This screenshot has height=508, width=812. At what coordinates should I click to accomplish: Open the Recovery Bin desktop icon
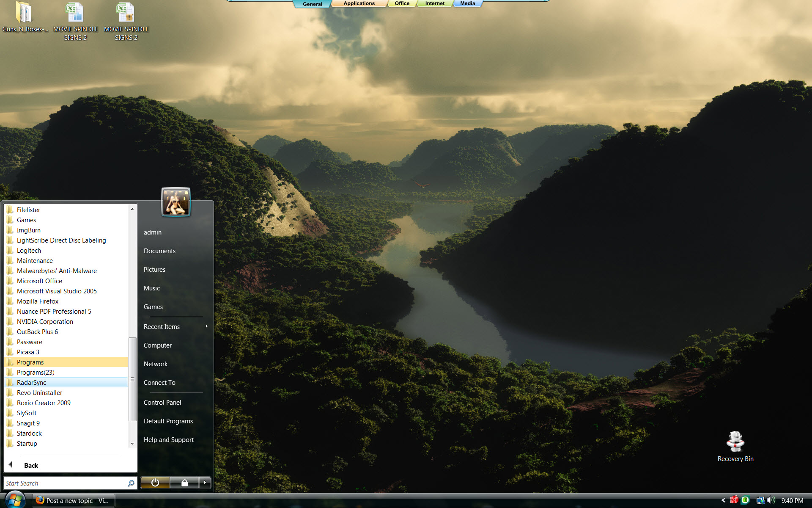click(x=735, y=446)
